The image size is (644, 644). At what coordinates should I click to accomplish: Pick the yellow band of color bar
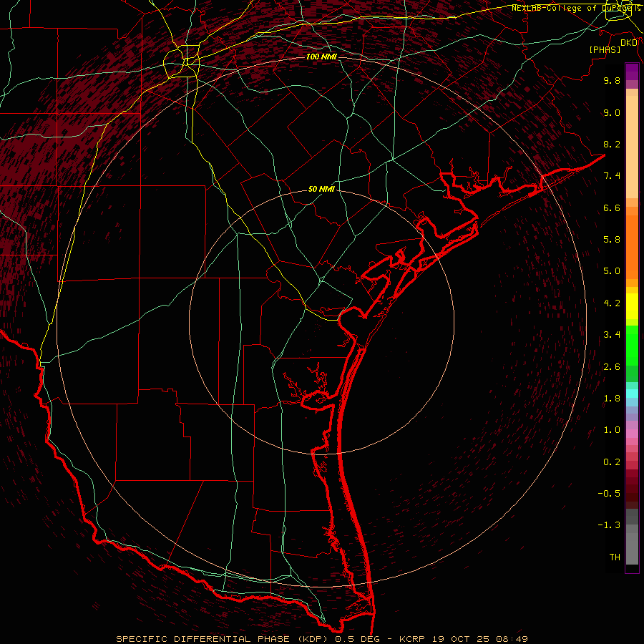pyautogui.click(x=632, y=306)
